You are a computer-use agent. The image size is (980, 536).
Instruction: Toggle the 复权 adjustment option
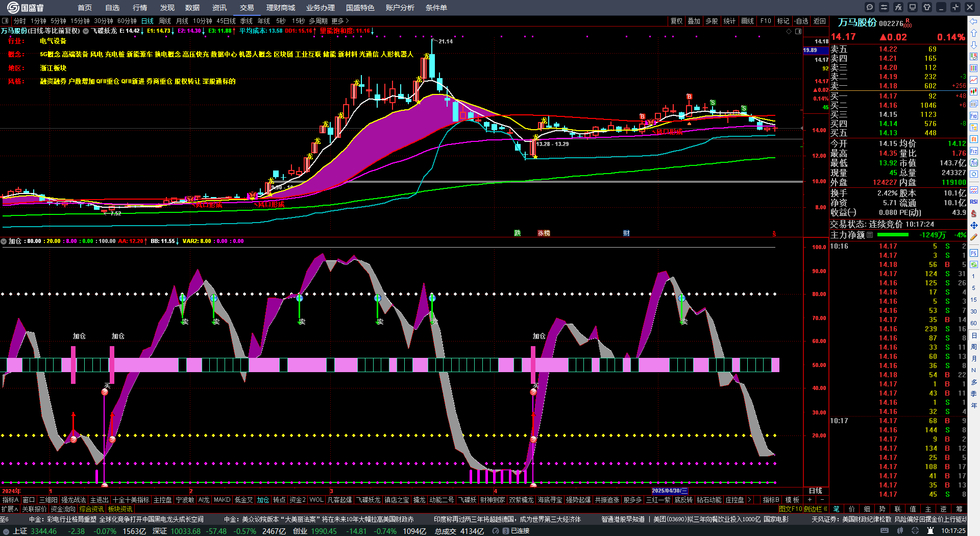(x=676, y=21)
